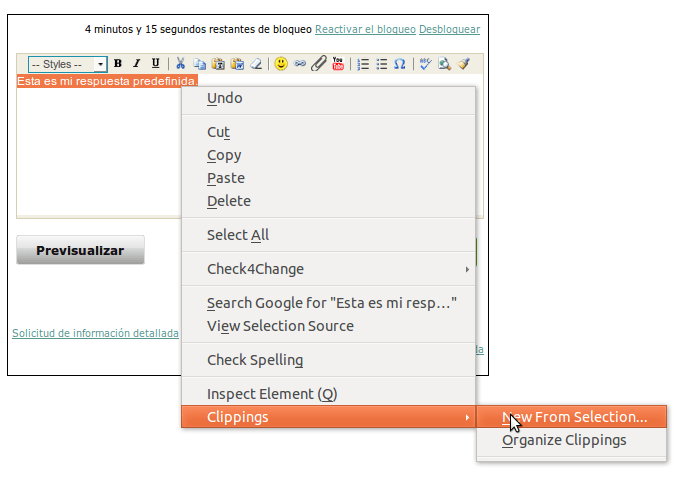
Task: Open the Styles dropdown
Action: coord(67,64)
